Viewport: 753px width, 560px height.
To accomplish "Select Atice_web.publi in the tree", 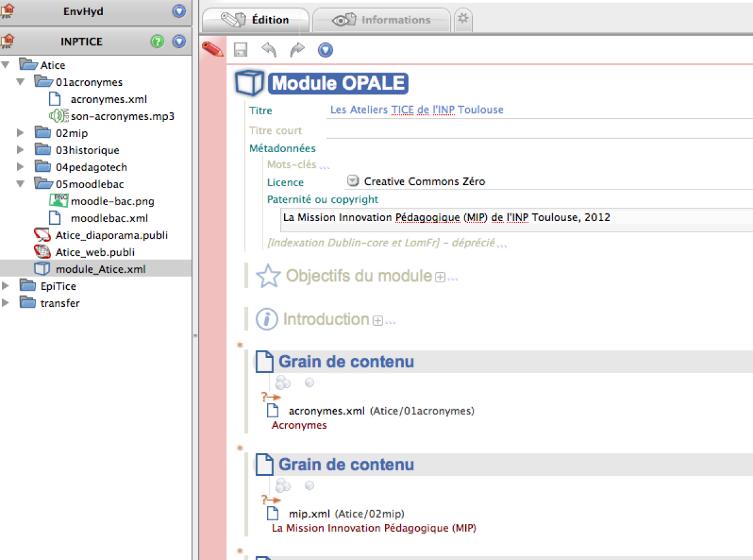I will (95, 252).
